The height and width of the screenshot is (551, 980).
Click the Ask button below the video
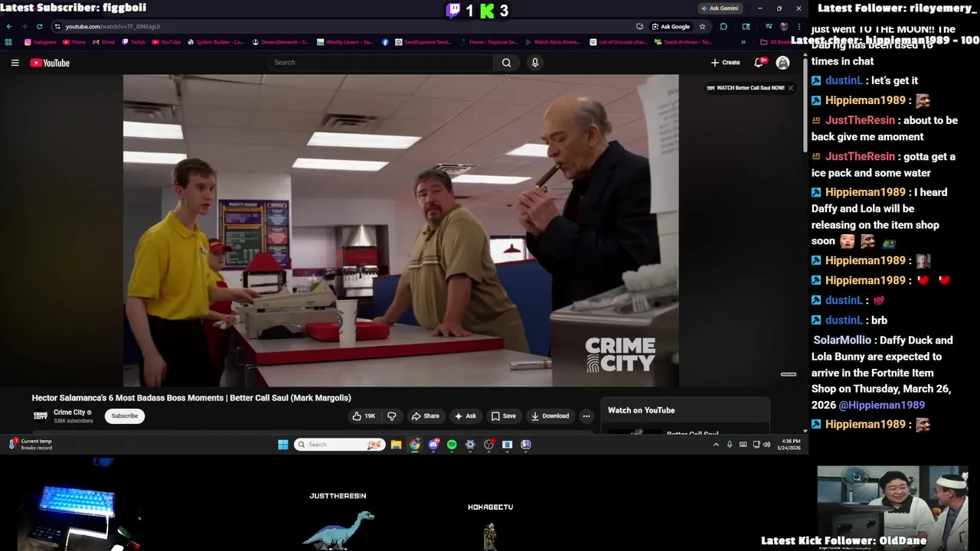point(465,416)
